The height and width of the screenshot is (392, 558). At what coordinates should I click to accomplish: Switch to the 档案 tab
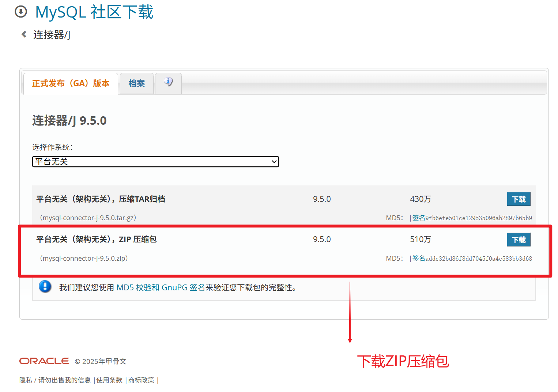tap(136, 83)
